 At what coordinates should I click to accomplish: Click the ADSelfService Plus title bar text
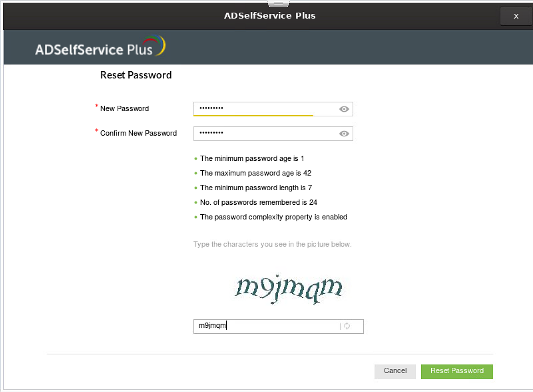coord(270,16)
